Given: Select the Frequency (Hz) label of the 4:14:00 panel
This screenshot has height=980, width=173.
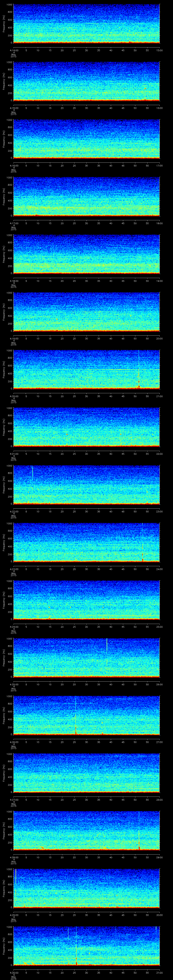Looking at the screenshot, I should click(4, 24).
